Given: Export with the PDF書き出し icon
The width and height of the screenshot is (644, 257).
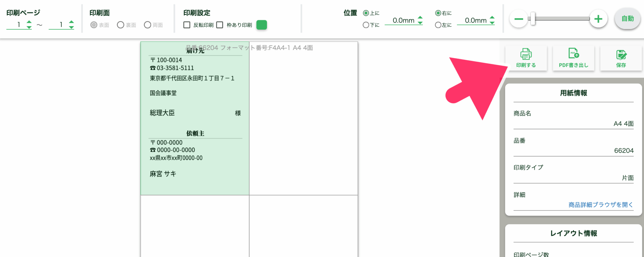Looking at the screenshot, I should 573,58.
